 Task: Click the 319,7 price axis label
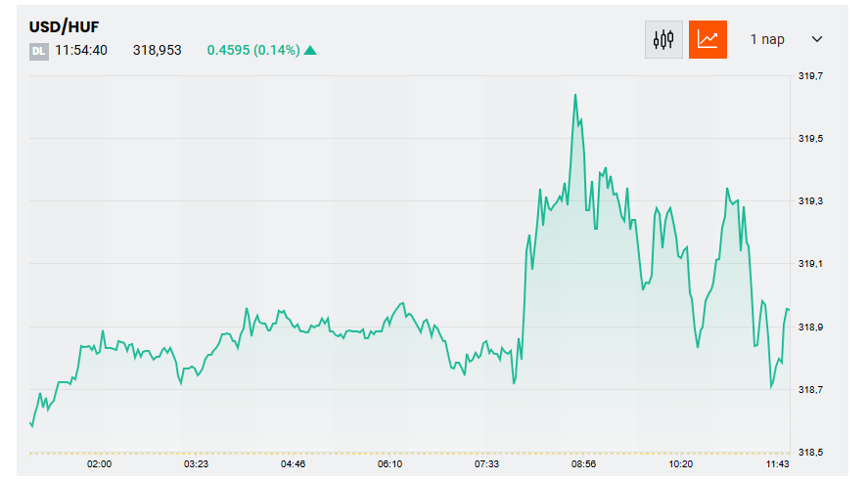coord(811,75)
